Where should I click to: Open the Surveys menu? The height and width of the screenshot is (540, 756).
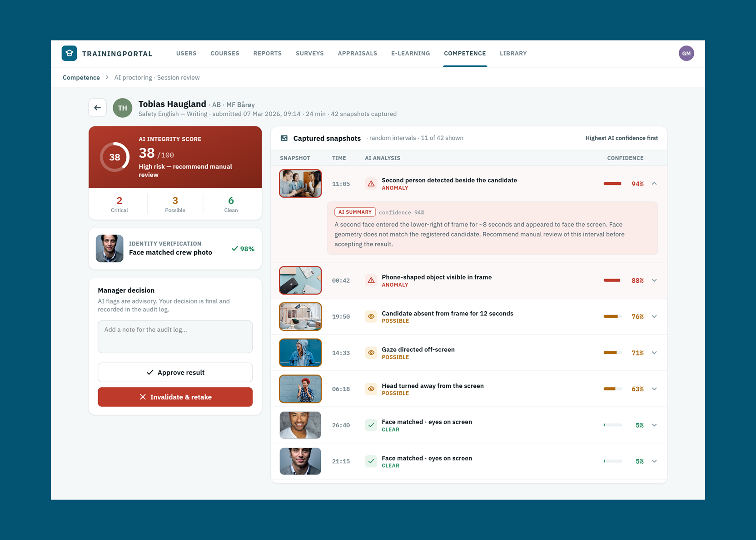[x=310, y=53]
